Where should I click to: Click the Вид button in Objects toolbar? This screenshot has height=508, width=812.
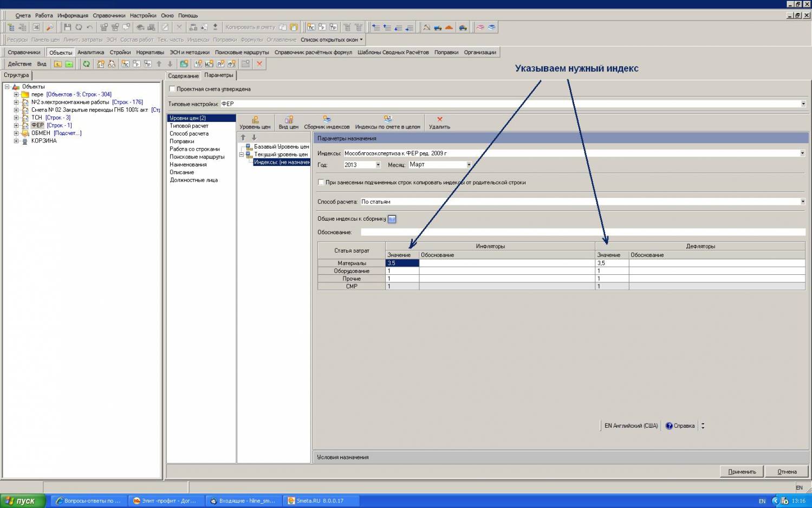pos(42,64)
